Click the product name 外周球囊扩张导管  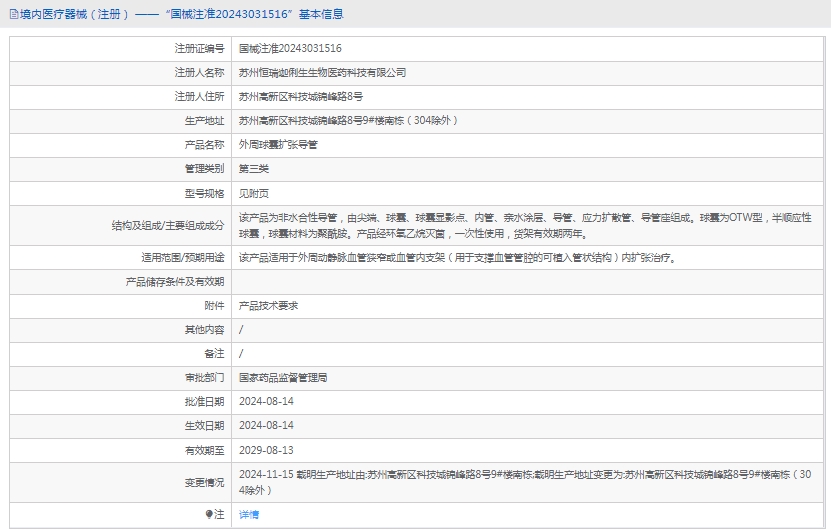coord(278,145)
